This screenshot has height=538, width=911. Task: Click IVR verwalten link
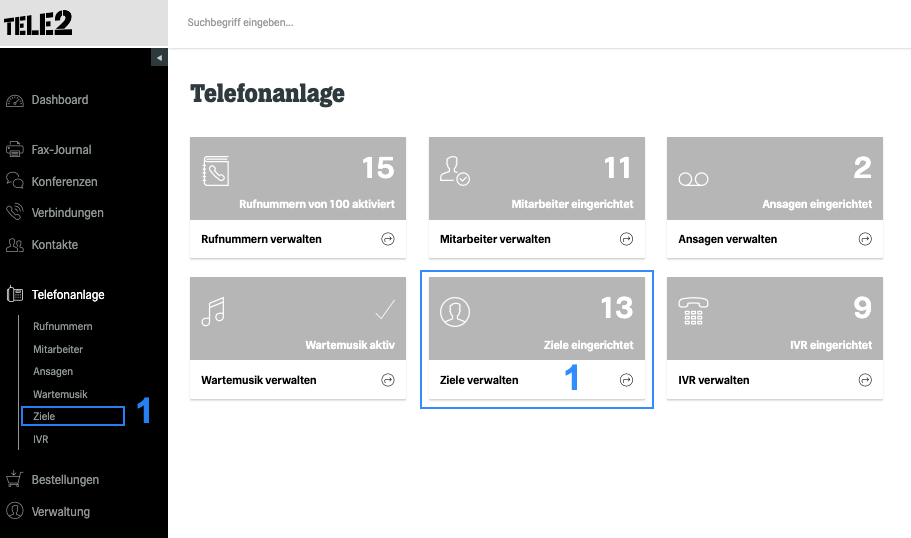(713, 381)
